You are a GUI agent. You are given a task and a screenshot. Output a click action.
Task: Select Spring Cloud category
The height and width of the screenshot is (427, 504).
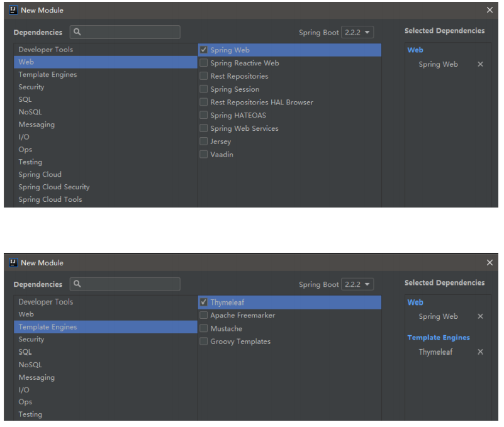point(106,174)
